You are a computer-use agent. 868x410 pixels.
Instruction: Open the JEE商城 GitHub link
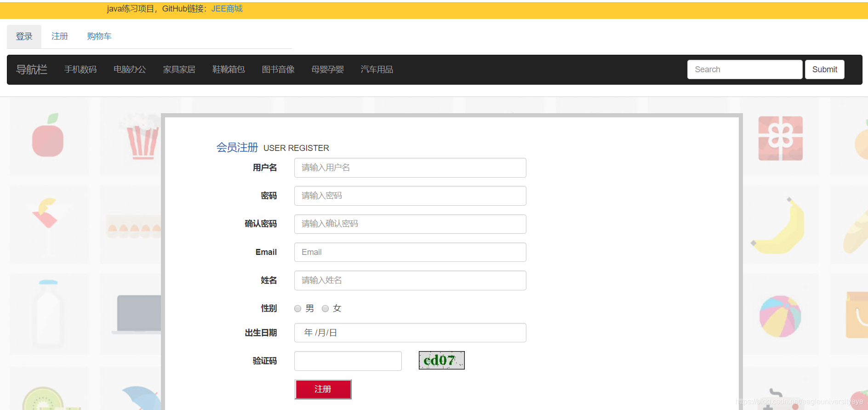click(x=227, y=9)
